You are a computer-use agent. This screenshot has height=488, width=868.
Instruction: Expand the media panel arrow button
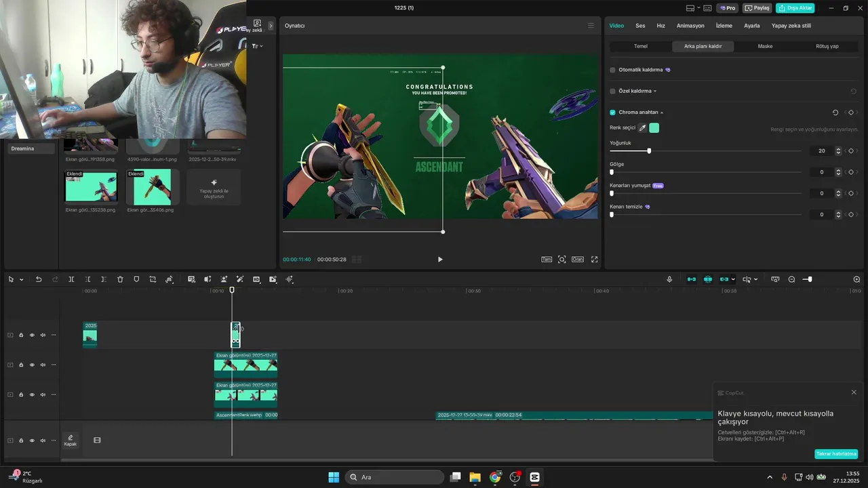pyautogui.click(x=271, y=26)
